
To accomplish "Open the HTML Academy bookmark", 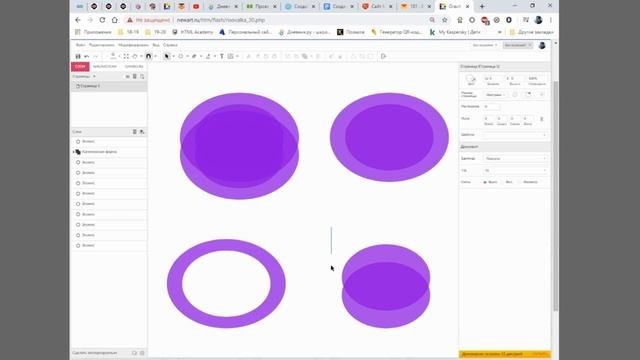I will (x=193, y=32).
